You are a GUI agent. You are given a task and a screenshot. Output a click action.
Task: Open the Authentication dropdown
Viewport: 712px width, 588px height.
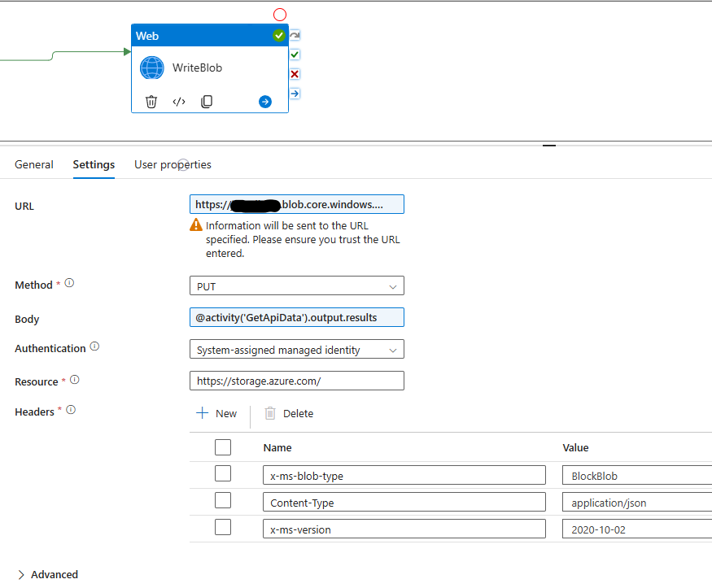[x=296, y=349]
